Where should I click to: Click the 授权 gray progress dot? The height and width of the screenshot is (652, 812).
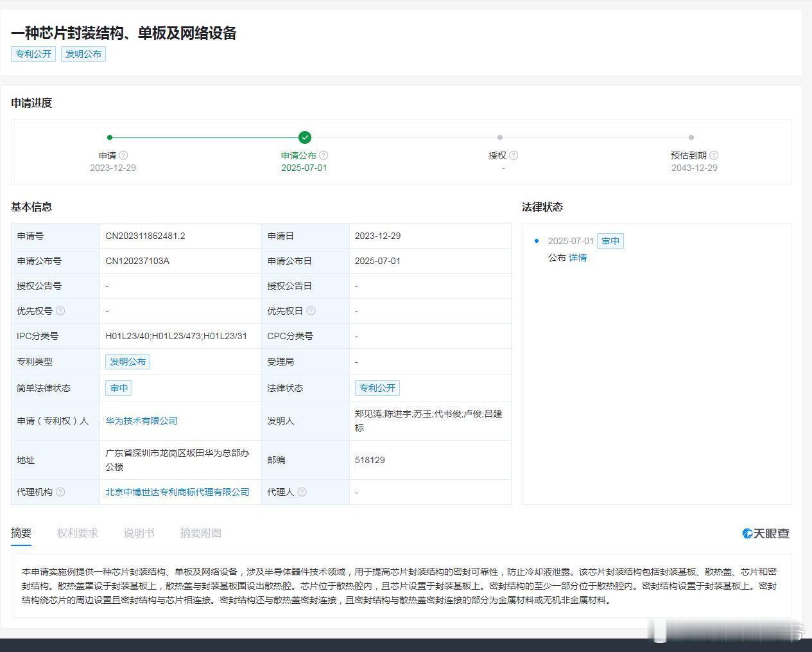pyautogui.click(x=500, y=137)
